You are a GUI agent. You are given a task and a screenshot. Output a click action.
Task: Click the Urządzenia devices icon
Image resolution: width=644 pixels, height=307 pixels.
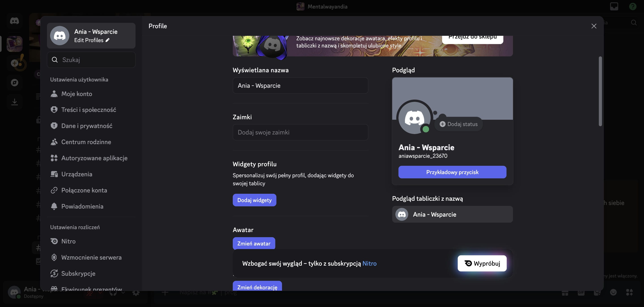pos(54,174)
